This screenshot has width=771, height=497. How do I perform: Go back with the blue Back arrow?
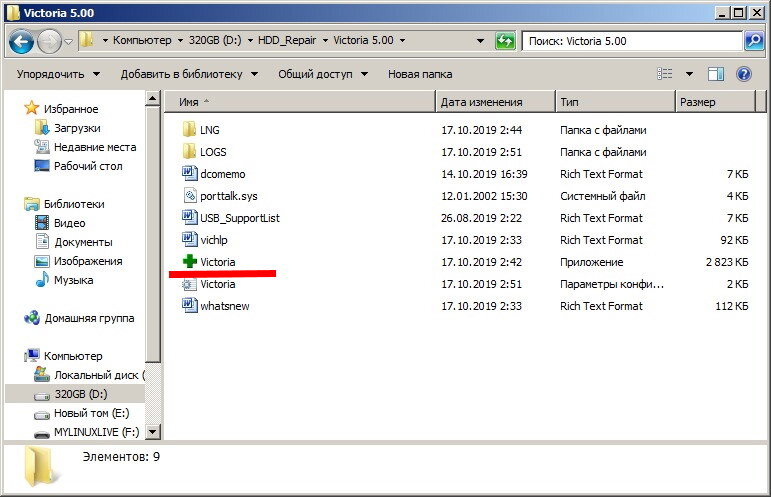click(x=21, y=42)
